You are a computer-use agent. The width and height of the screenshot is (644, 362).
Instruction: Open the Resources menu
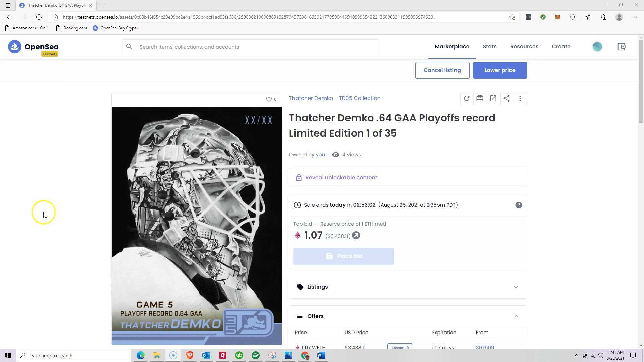[524, 47]
